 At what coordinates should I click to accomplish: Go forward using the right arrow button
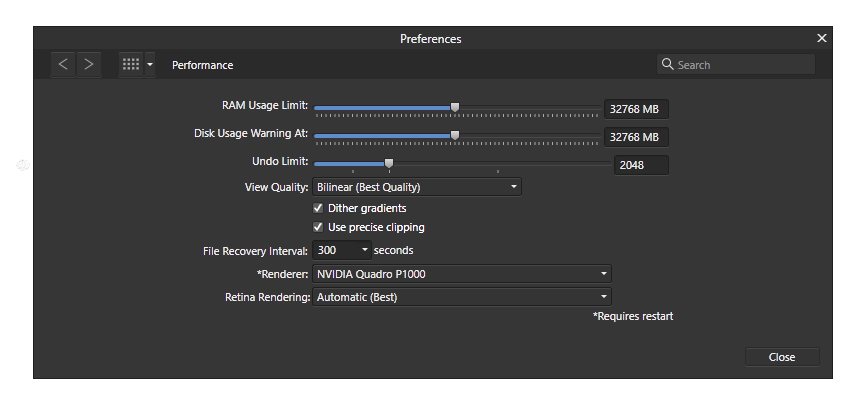coord(89,65)
